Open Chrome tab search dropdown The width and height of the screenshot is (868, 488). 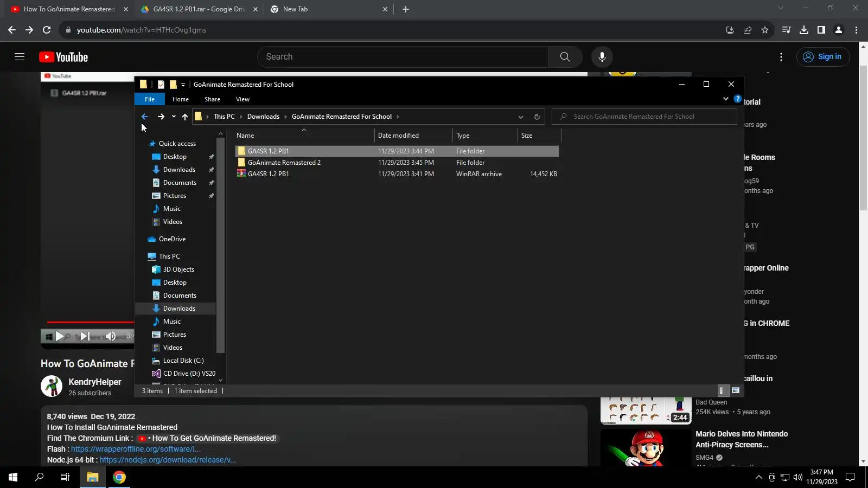coord(781,8)
